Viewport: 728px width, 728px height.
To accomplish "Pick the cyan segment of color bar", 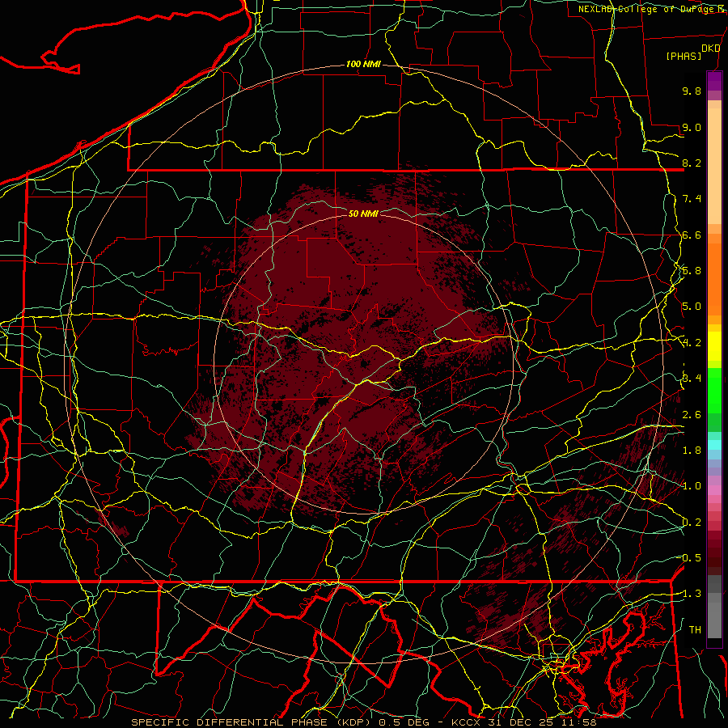I will 714,444.
